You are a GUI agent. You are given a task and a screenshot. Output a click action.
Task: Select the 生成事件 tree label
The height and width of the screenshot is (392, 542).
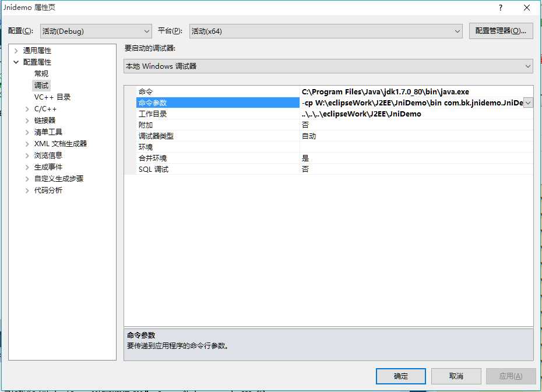(48, 167)
